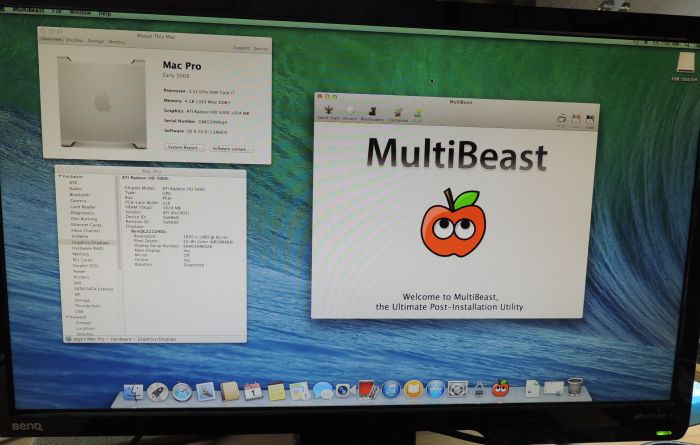Collapse Network category in System Information sidebar

click(67, 317)
